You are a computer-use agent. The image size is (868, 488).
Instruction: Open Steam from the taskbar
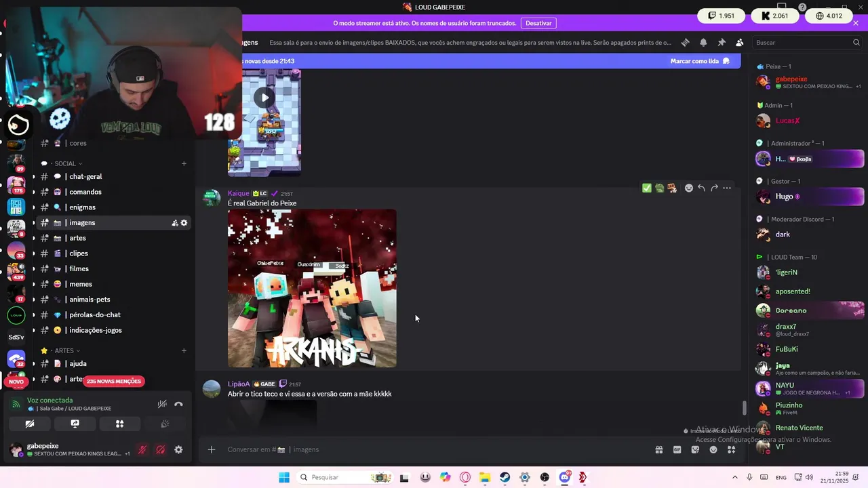[x=505, y=477]
